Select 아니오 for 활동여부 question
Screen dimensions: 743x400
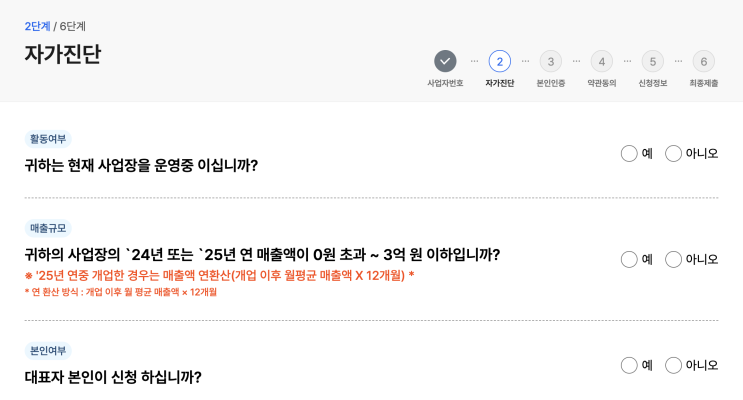(x=674, y=153)
